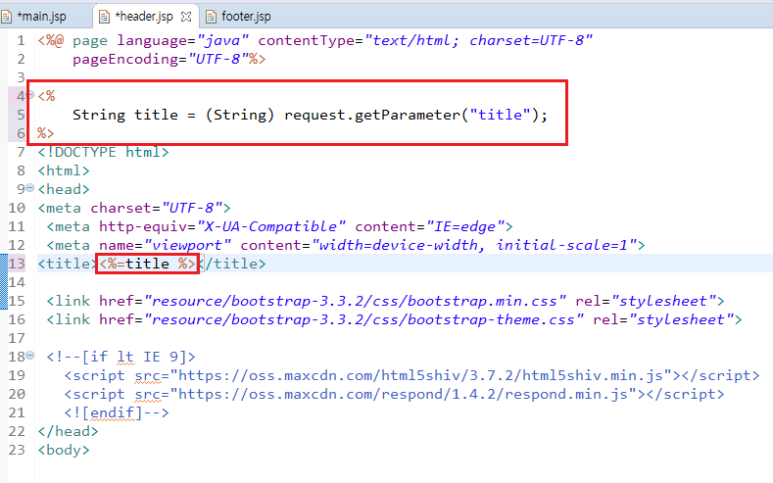Click the String title declaration
773x483 pixels.
pos(125,115)
